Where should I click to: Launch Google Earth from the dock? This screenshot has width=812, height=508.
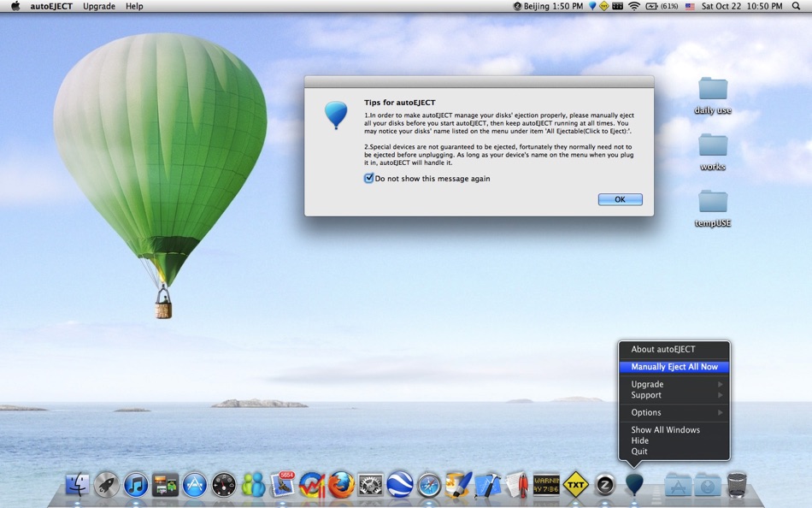[x=400, y=484]
